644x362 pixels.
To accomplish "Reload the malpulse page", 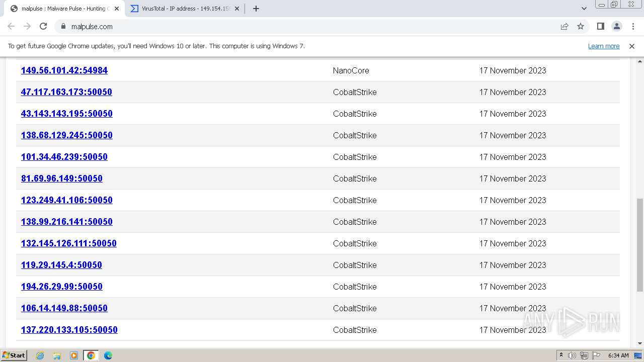I will [43, 26].
